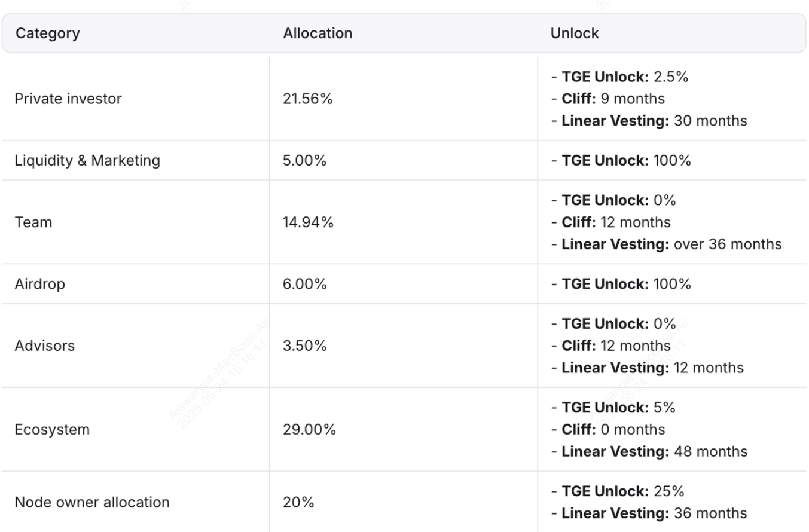Click the 21.56% allocation value

307,99
